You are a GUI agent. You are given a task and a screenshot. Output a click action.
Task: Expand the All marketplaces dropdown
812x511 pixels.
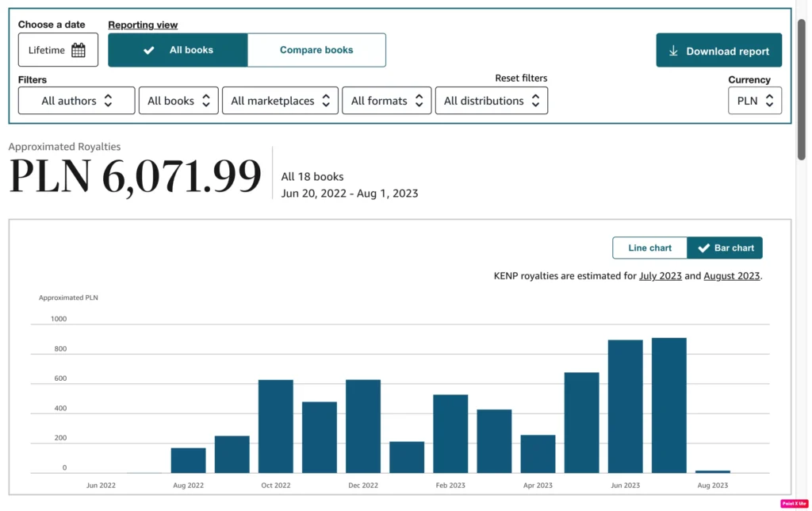point(280,101)
